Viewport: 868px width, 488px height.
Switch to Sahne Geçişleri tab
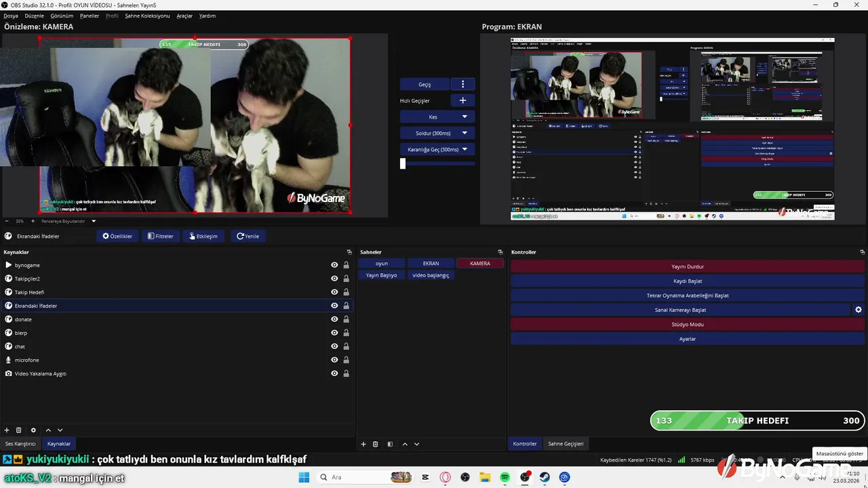[566, 444]
